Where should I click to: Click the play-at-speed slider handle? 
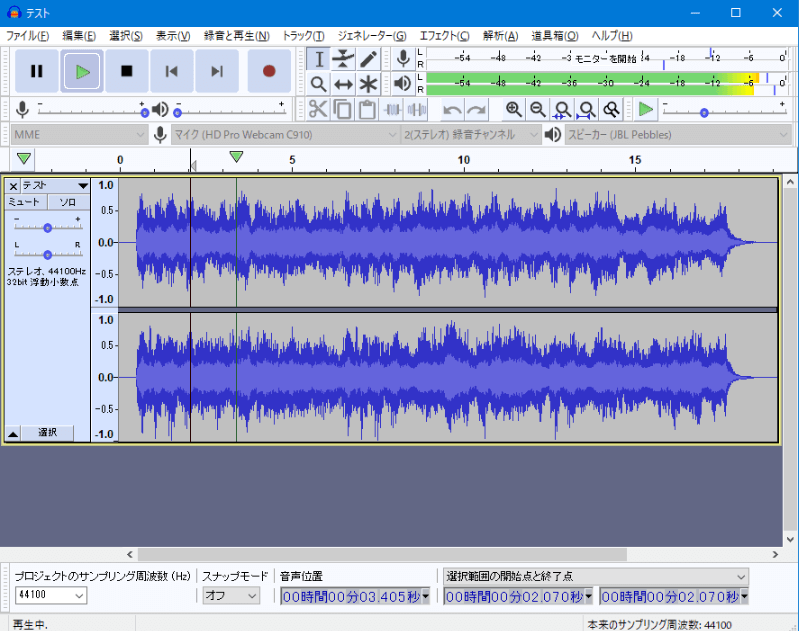704,113
